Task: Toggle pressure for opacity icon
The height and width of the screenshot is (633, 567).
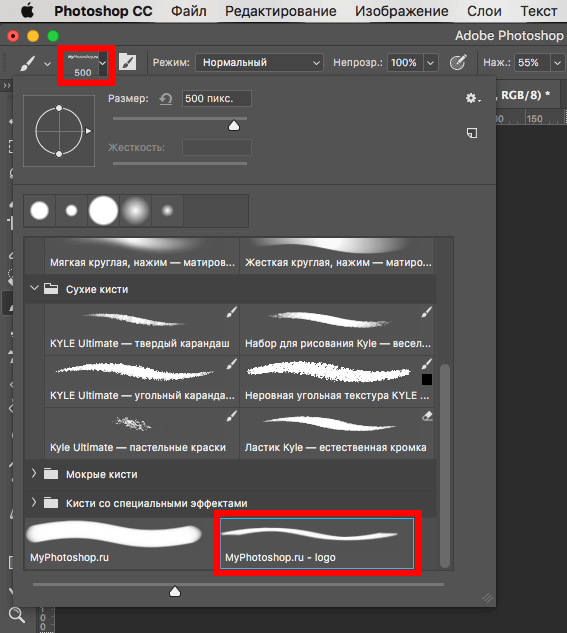Action: pyautogui.click(x=458, y=63)
